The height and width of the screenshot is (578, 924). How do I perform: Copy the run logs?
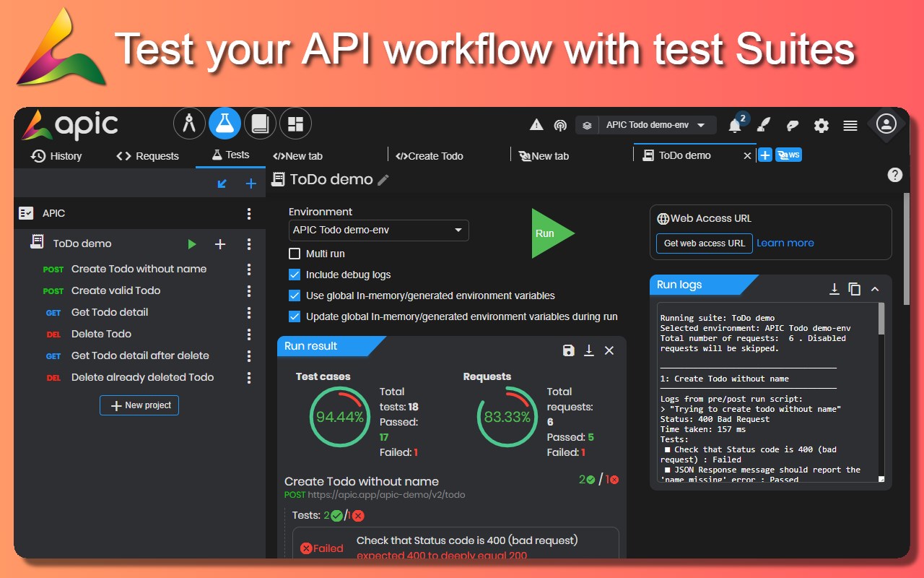point(855,289)
